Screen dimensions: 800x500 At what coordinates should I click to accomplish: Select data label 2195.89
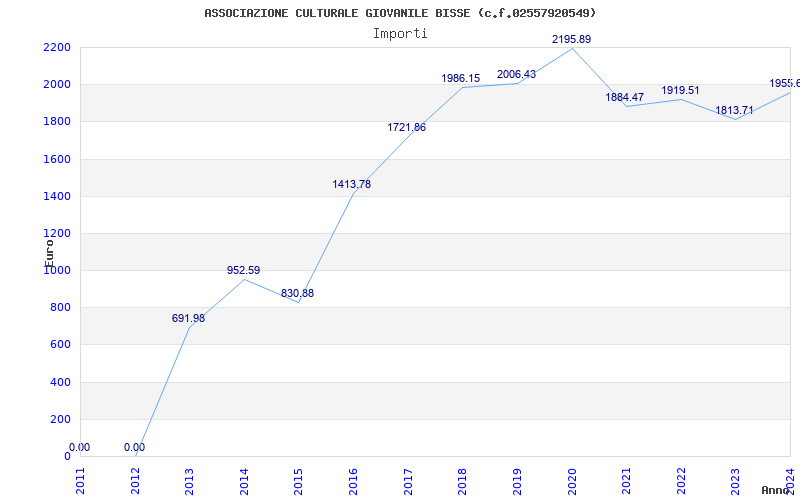tap(571, 39)
